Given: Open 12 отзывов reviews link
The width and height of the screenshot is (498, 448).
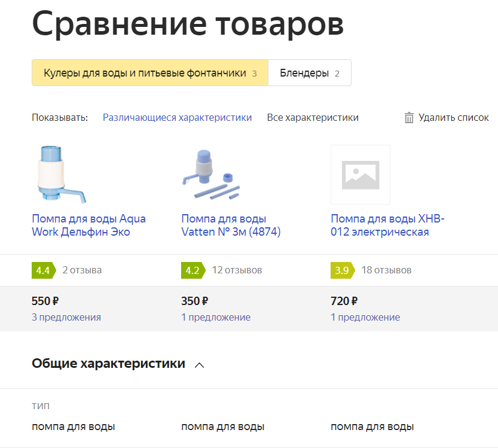Looking at the screenshot, I should click(x=237, y=270).
